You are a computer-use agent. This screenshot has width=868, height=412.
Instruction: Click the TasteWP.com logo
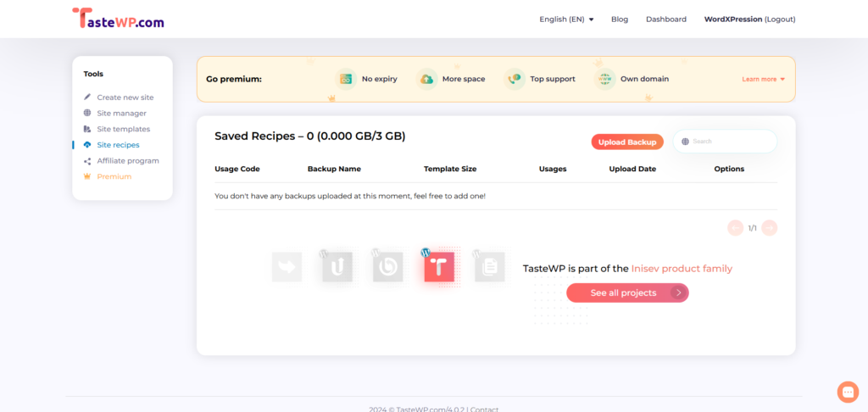pos(118,19)
